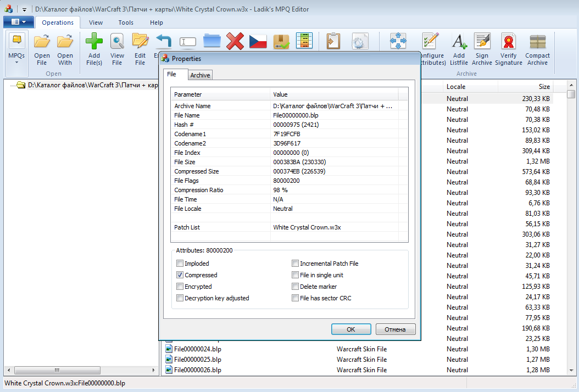Click the Отмена cancel button
This screenshot has height=392, width=579.
(395, 329)
